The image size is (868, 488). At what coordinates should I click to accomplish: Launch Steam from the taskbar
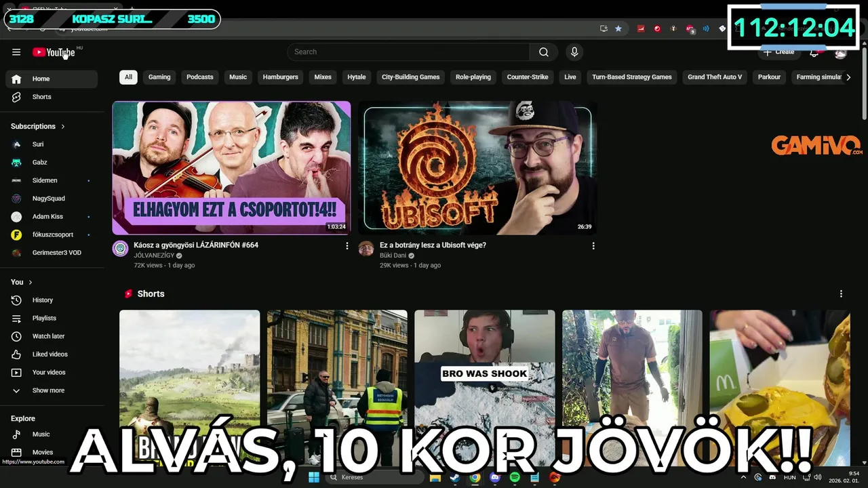point(455,478)
